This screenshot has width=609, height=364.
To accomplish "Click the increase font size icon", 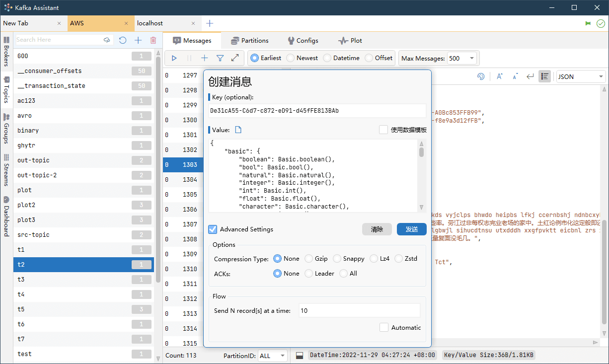I will (499, 76).
